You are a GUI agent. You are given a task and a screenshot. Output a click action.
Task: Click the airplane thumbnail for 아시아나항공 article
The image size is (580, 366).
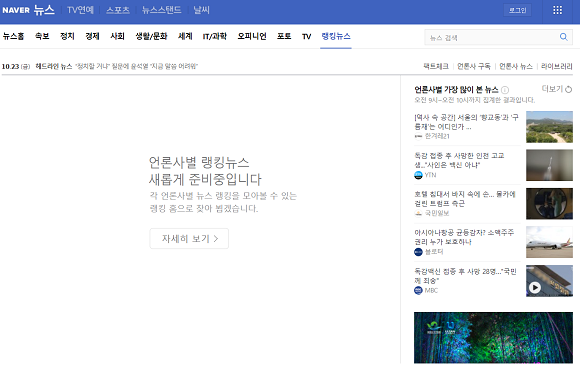click(x=549, y=242)
